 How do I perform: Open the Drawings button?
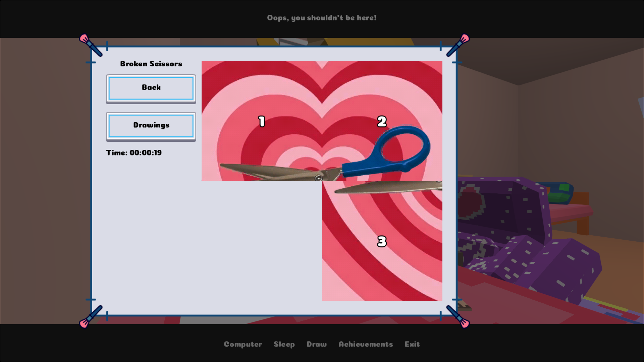151,126
